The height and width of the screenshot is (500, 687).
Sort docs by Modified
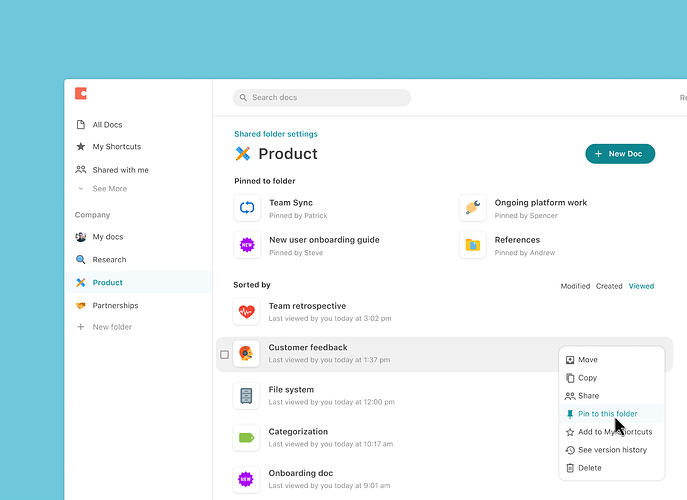pyautogui.click(x=575, y=286)
